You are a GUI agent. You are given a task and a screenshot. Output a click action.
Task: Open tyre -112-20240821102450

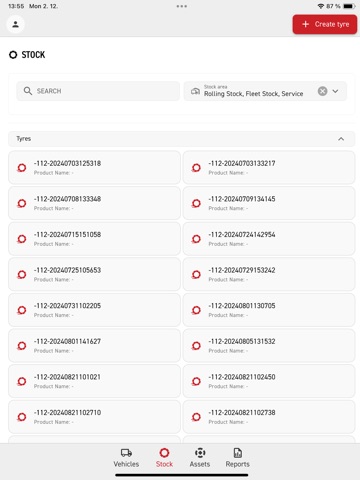tap(269, 381)
